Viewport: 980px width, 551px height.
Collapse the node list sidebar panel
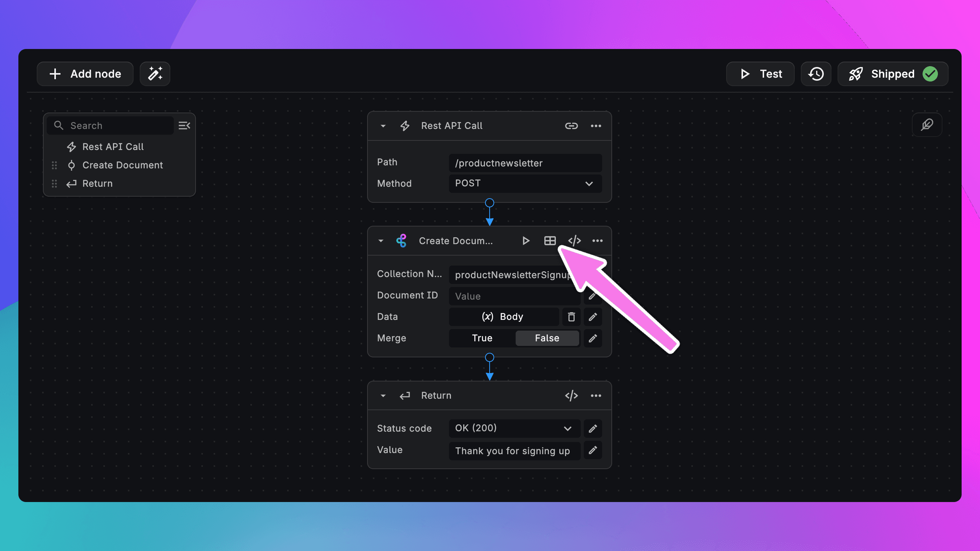(x=184, y=126)
